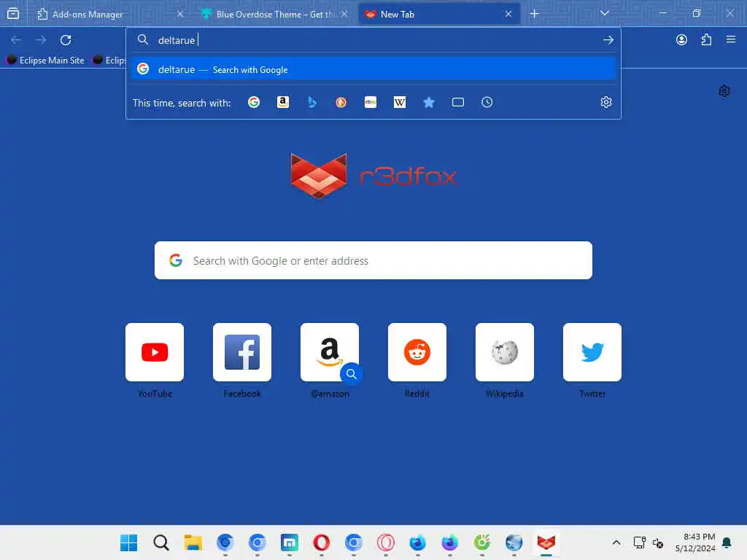
Task: Search this time with Amazon icon
Action: coord(283,102)
